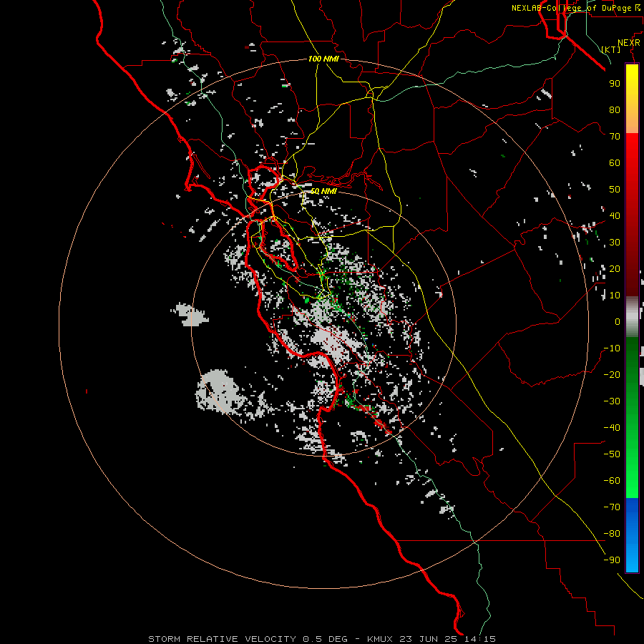This screenshot has width=644, height=644.
Task: Click the "23 JUN 25" date in caption
Action: click(x=429, y=639)
